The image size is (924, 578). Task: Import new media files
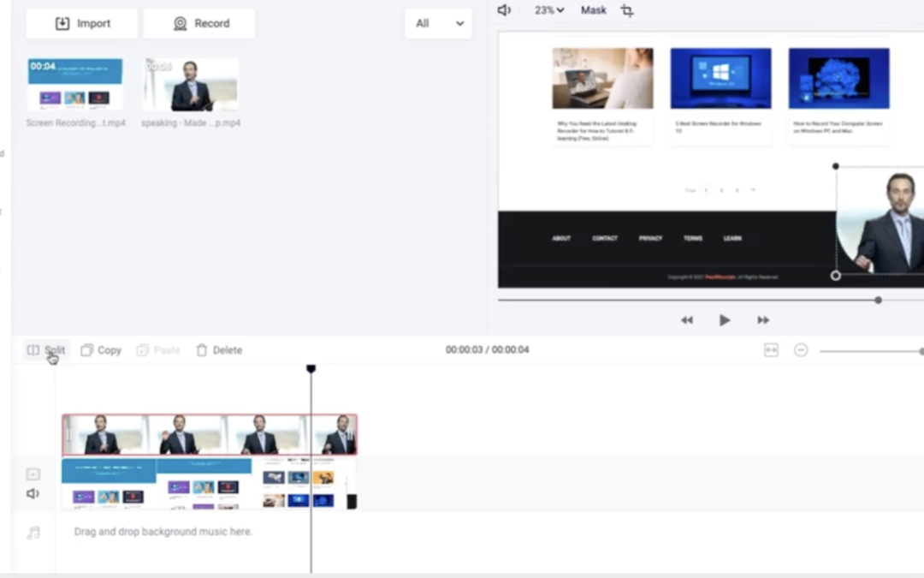(x=81, y=23)
